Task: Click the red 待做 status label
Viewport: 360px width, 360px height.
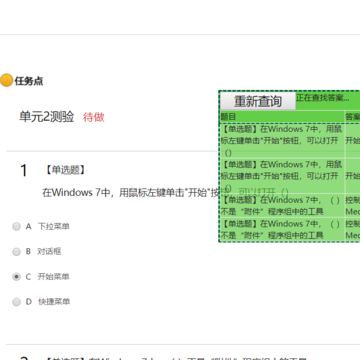Action: pyautogui.click(x=94, y=117)
